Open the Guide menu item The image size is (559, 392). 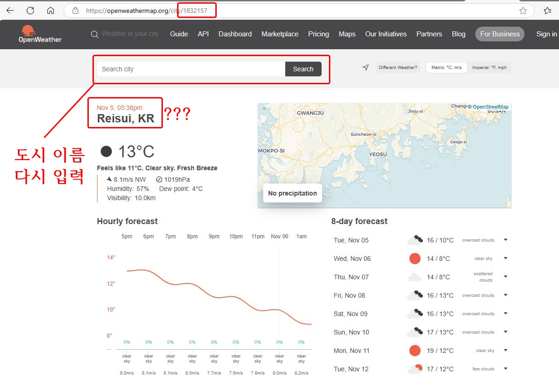pos(179,34)
